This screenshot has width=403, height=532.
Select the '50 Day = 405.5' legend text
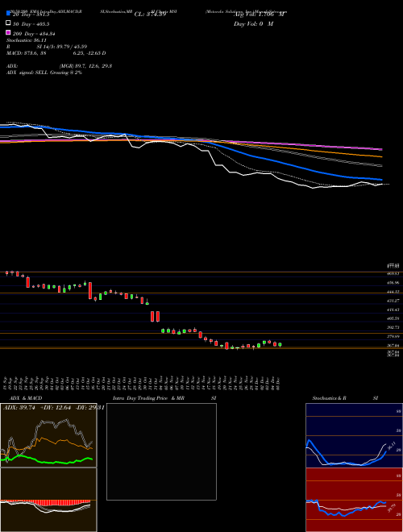(x=31, y=24)
